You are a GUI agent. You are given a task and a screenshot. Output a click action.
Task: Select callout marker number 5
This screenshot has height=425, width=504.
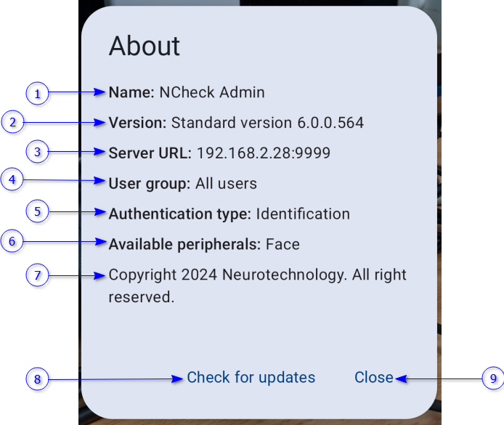[37, 211]
